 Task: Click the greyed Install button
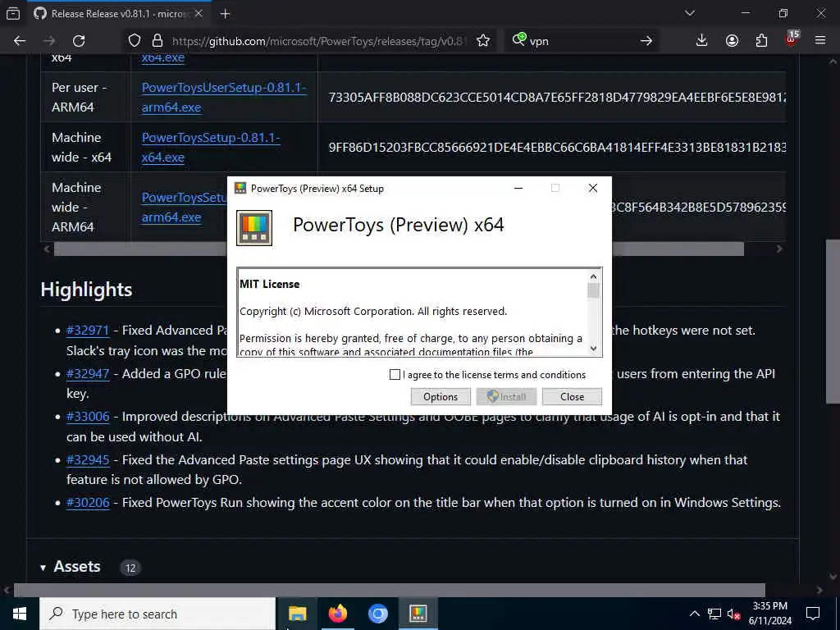tap(505, 397)
